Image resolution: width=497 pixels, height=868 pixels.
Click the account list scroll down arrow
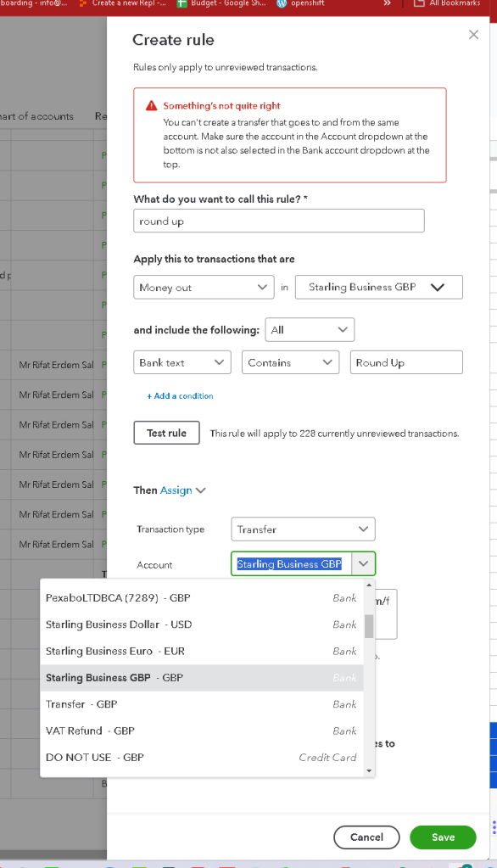[369, 771]
